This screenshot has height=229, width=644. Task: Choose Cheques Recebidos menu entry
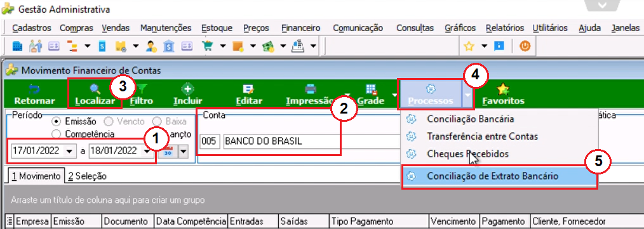click(x=468, y=154)
